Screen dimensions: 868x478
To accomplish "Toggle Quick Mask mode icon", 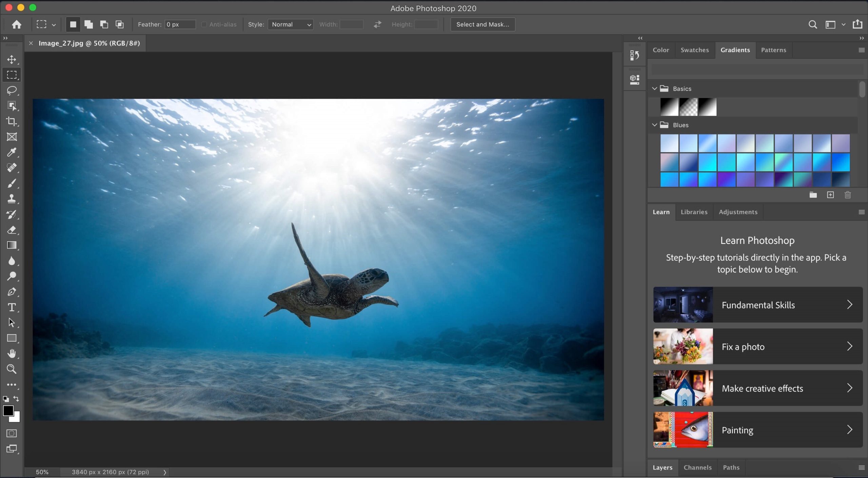I will tap(12, 433).
